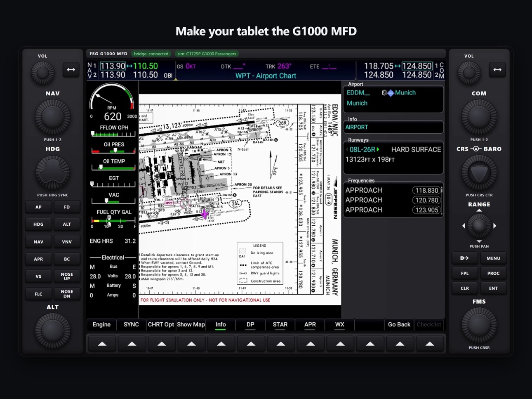The height and width of the screenshot is (399, 532).
Task: Click the frequencies list scrollbar
Action: (442, 200)
